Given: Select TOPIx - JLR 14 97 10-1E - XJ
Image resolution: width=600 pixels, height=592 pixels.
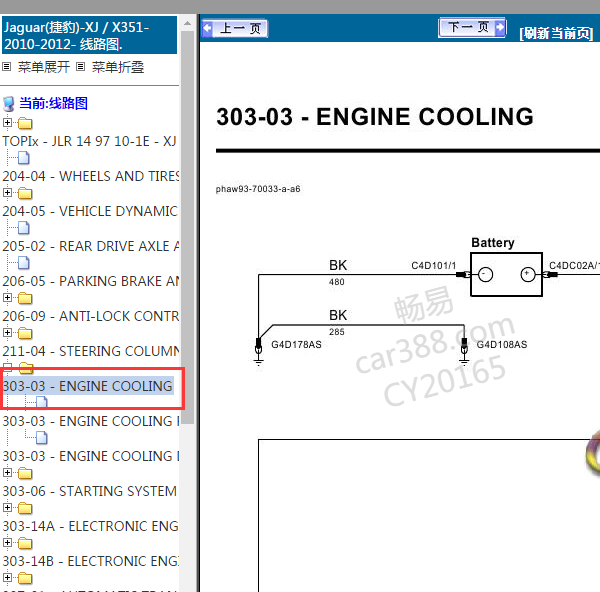Looking at the screenshot, I should click(x=90, y=141).
